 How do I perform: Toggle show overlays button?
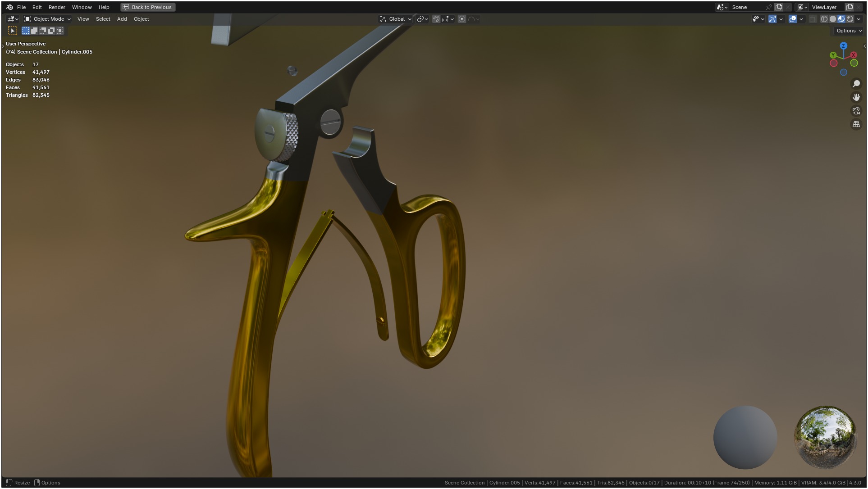pos(793,19)
